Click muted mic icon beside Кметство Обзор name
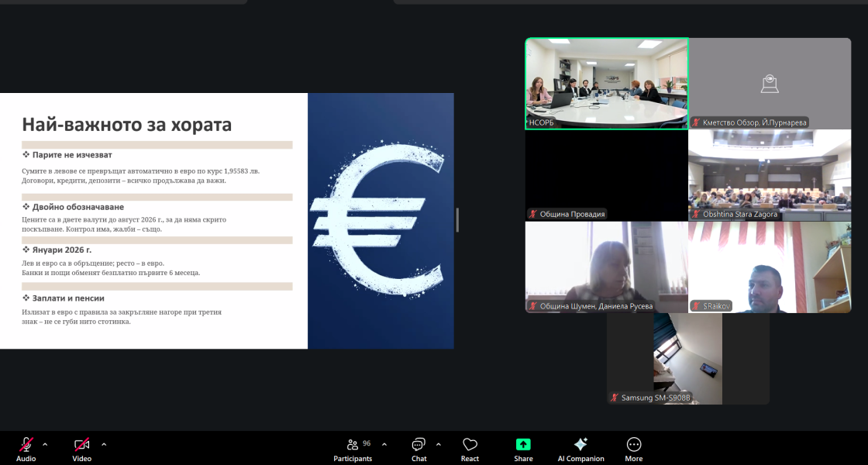868x465 pixels. (x=697, y=122)
